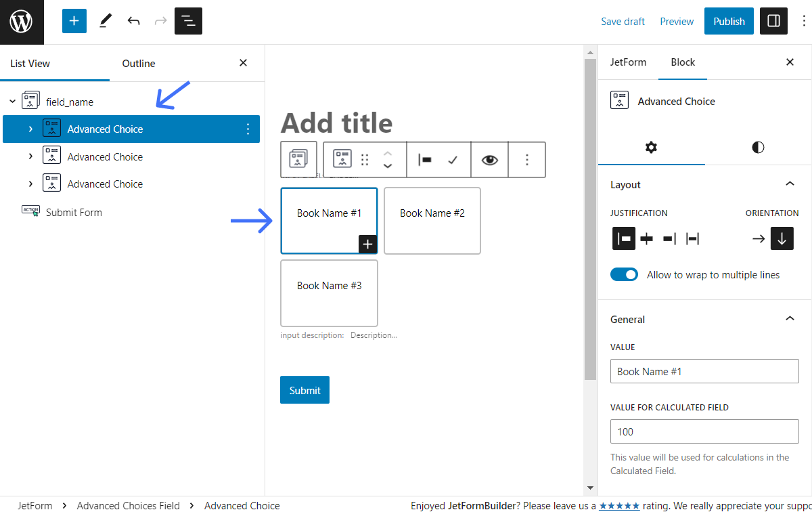Click the Undo arrow icon
Image resolution: width=812 pixels, height=512 pixels.
pos(133,21)
